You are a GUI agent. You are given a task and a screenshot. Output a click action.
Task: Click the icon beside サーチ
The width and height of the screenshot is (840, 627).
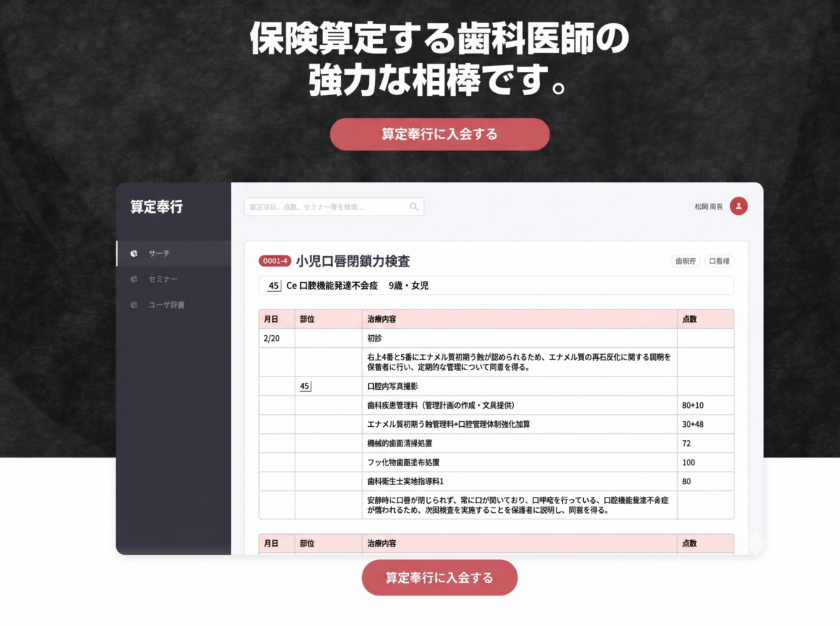tap(134, 253)
